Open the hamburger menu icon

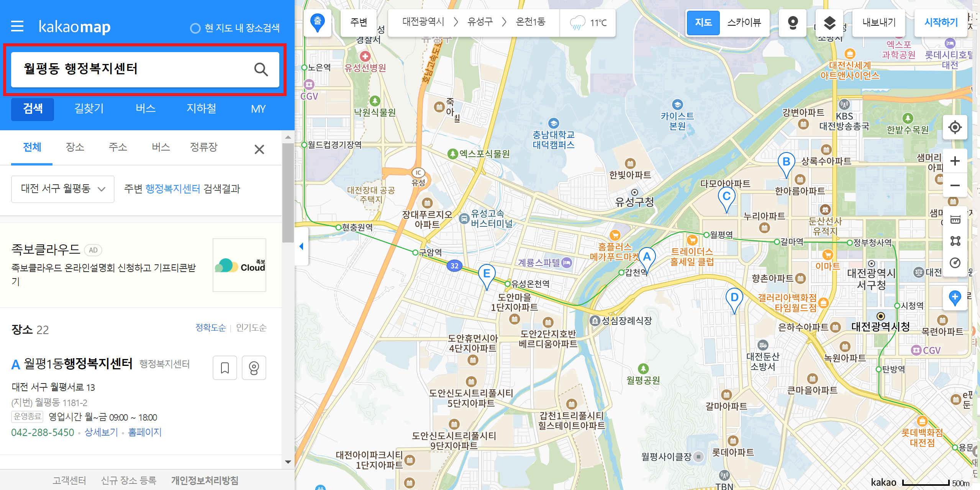tap(17, 26)
